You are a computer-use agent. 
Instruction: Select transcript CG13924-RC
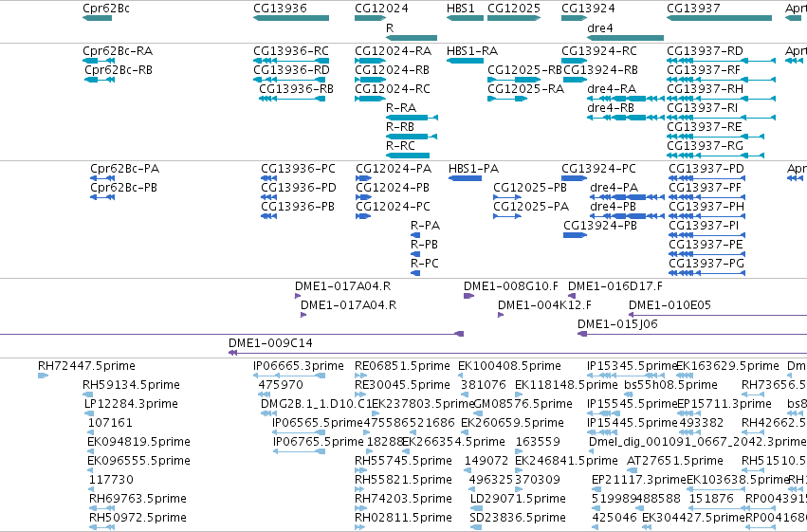coord(575,61)
